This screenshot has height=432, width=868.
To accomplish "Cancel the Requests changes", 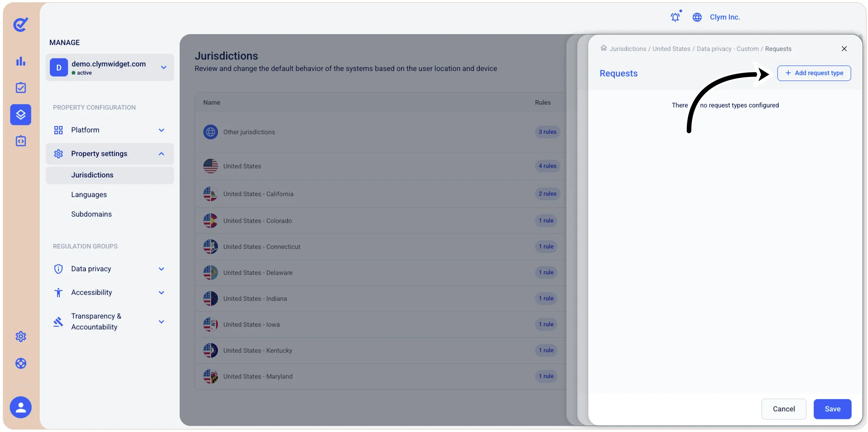I will click(x=784, y=409).
